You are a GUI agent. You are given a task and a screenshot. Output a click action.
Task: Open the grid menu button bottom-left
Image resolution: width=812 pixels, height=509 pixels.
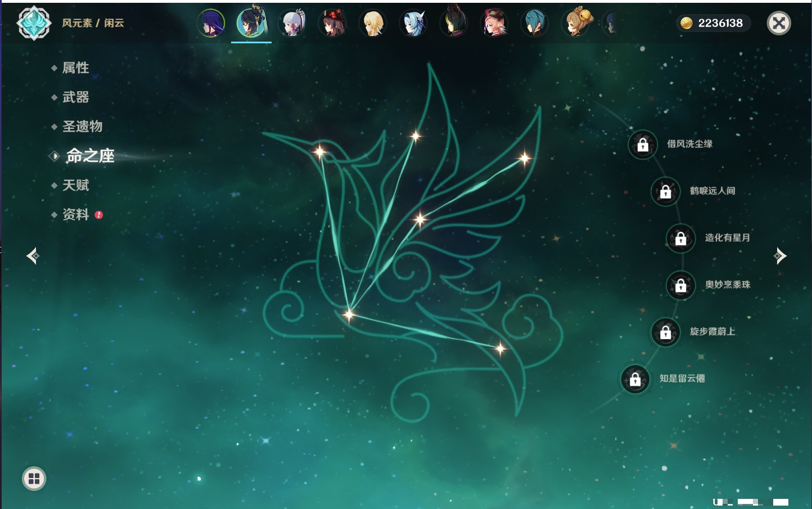[34, 479]
